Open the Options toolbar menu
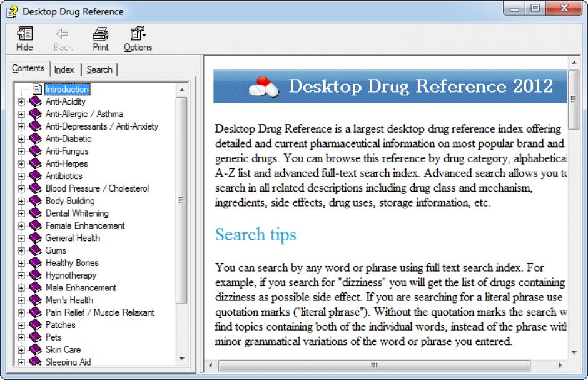This screenshot has width=588, height=380. [x=138, y=39]
